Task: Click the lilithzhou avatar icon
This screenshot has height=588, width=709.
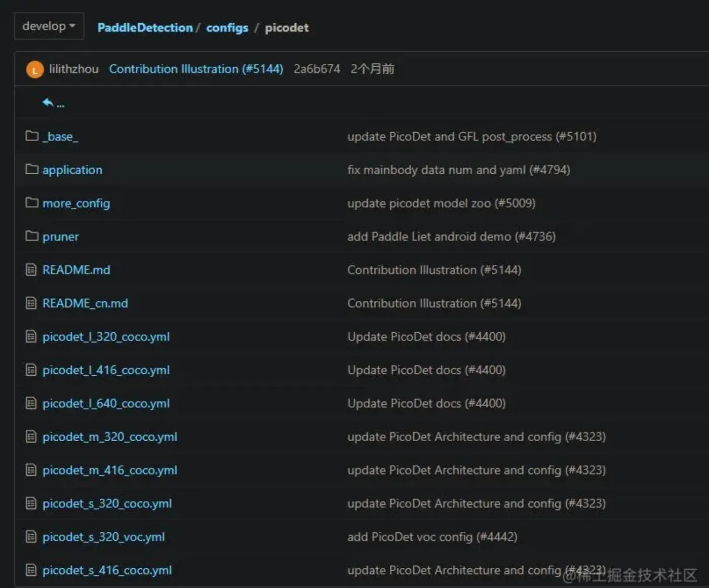Action: click(x=35, y=69)
